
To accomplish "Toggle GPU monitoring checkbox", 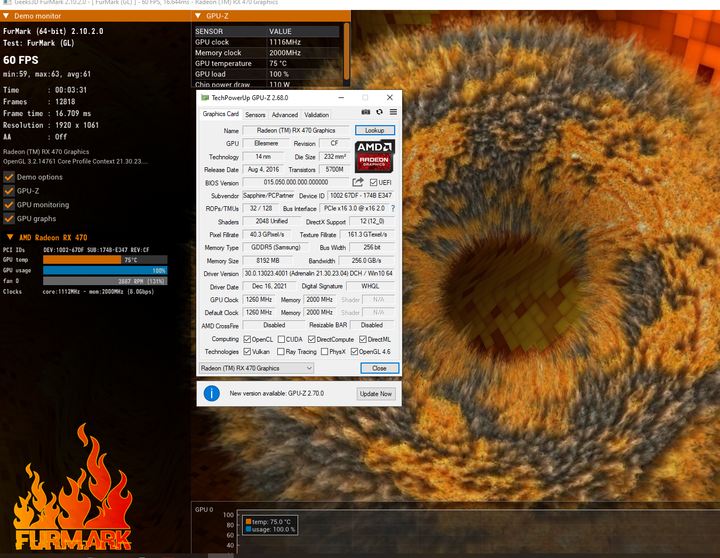I will 9,205.
